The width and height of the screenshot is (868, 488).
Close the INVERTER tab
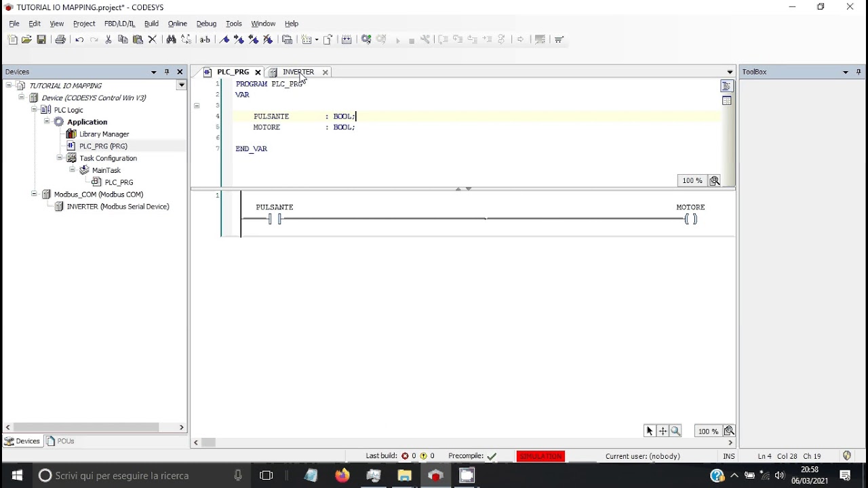pos(325,72)
